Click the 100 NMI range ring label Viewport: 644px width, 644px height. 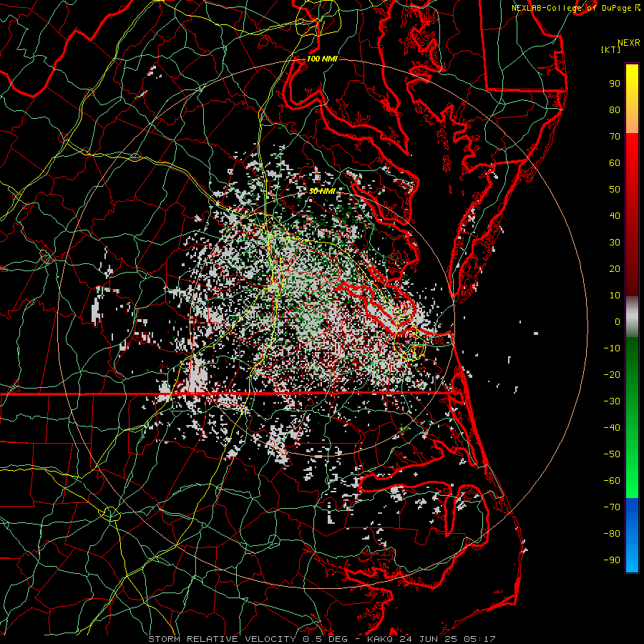tap(322, 59)
